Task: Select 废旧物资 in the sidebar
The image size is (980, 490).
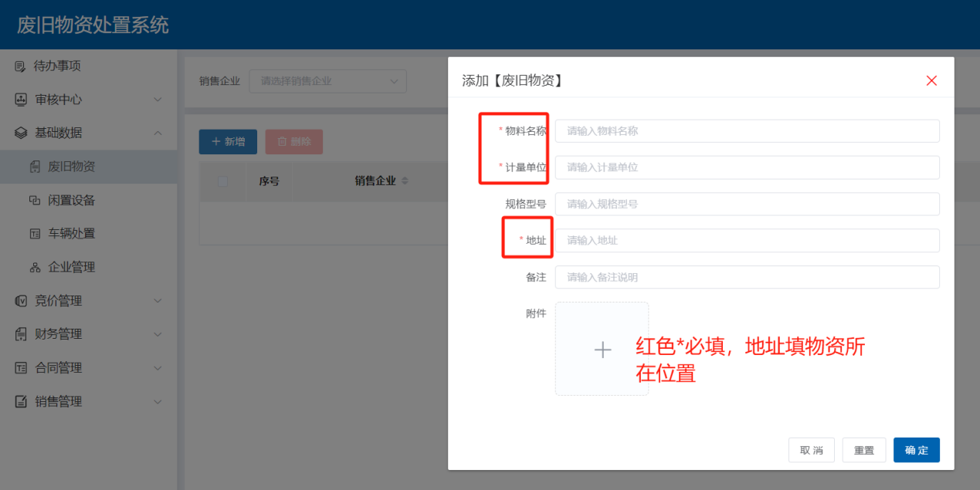Action: pyautogui.click(x=72, y=167)
